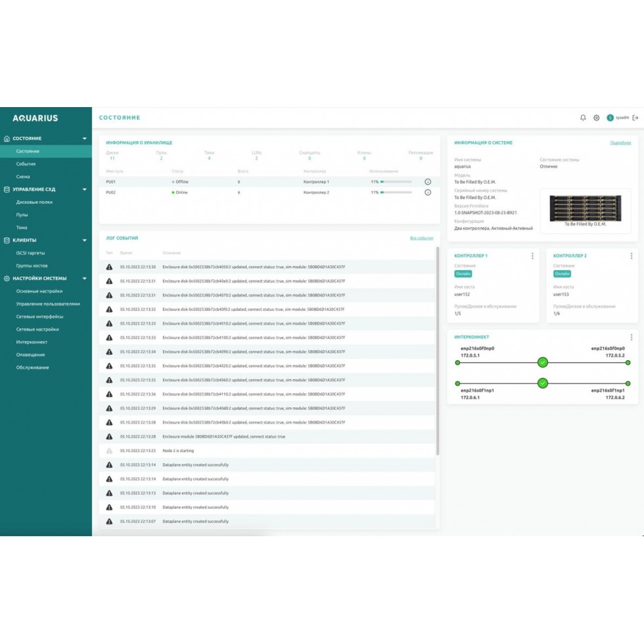
Task: Open the Интерконнект panel three-dot menu
Action: pyautogui.click(x=632, y=336)
